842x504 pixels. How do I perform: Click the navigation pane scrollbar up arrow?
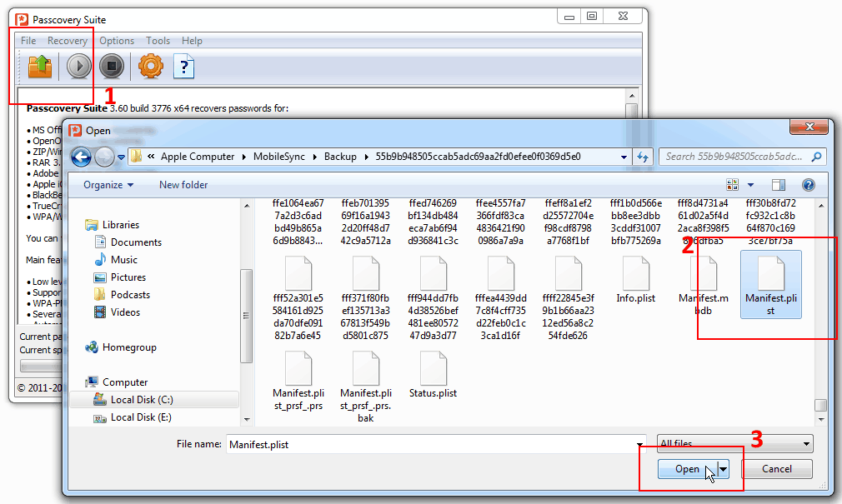(x=247, y=206)
